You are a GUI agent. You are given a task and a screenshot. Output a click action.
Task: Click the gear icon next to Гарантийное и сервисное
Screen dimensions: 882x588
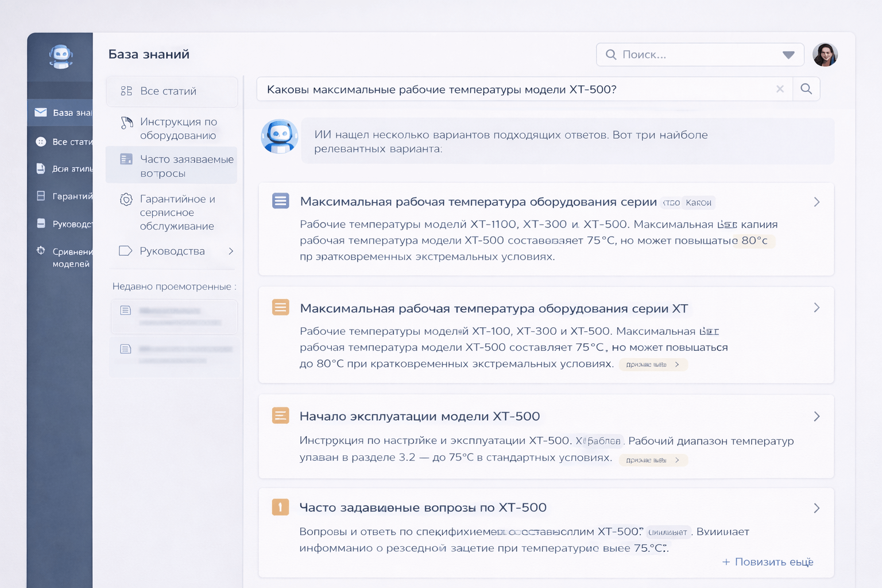(126, 199)
